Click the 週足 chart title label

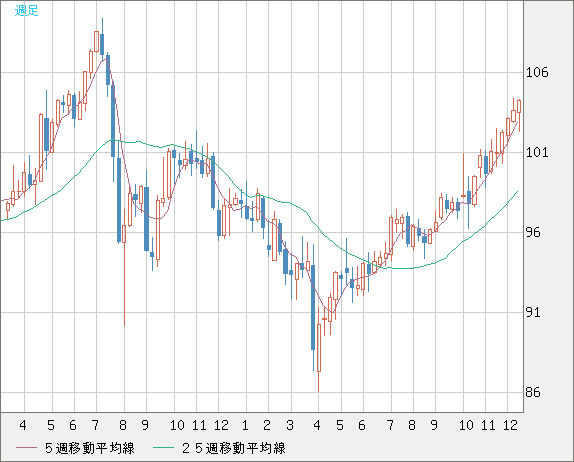tap(26, 10)
